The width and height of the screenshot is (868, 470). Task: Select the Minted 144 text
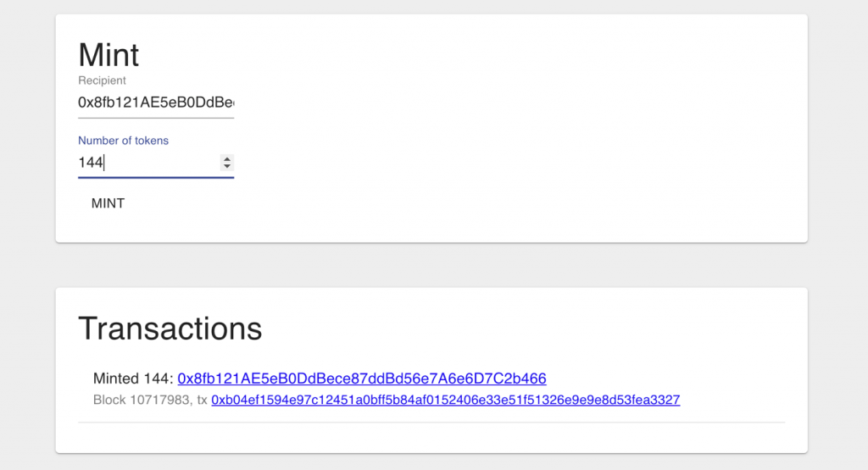click(133, 379)
